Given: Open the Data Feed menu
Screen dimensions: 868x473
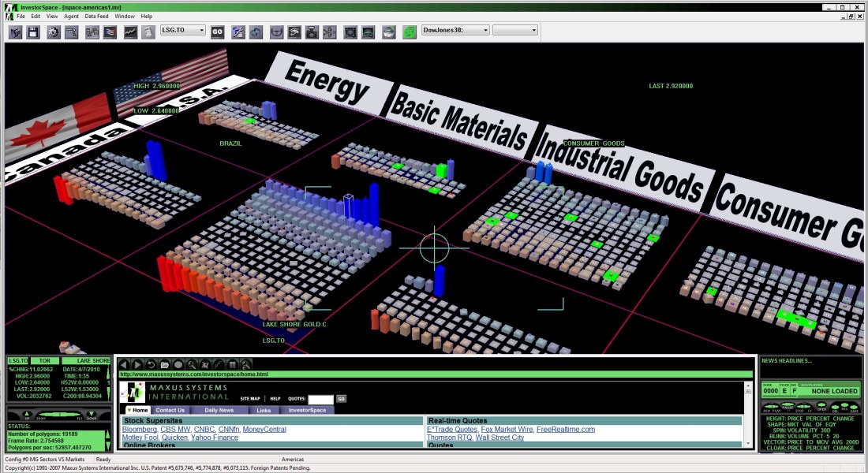Looking at the screenshot, I should tap(96, 16).
